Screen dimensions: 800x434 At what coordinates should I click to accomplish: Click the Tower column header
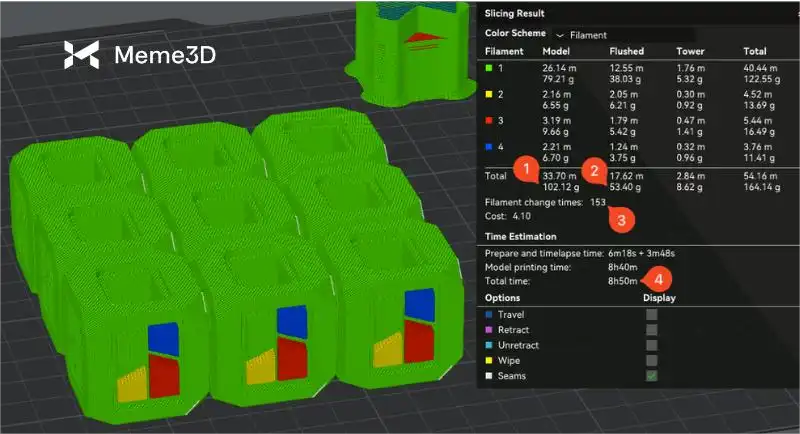689,51
